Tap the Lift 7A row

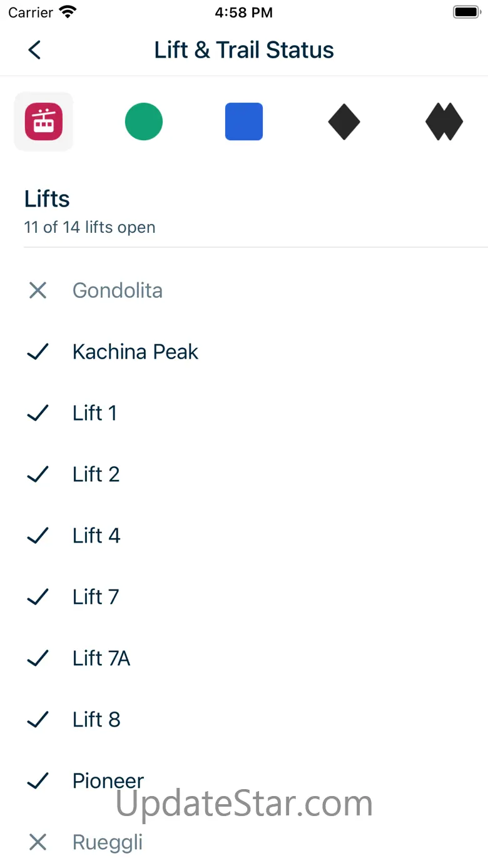[x=244, y=658]
